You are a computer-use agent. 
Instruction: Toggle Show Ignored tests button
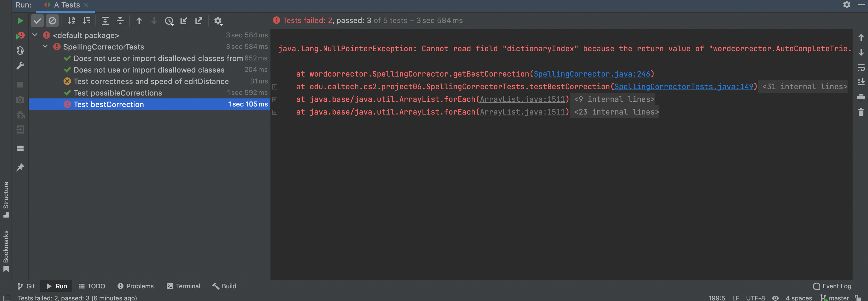coord(52,21)
